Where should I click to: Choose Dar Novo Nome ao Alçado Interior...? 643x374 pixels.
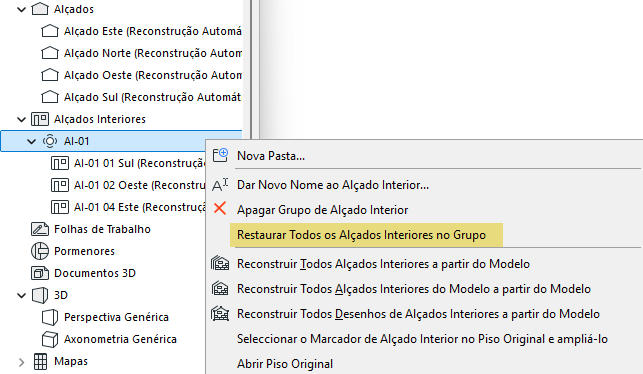[333, 185]
